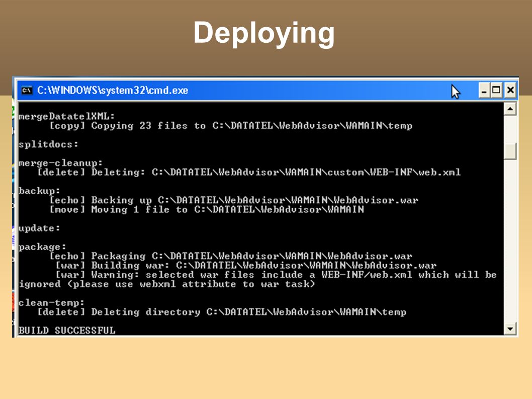The height and width of the screenshot is (399, 532).
Task: Click the splitdocs: target line
Action: click(x=48, y=144)
